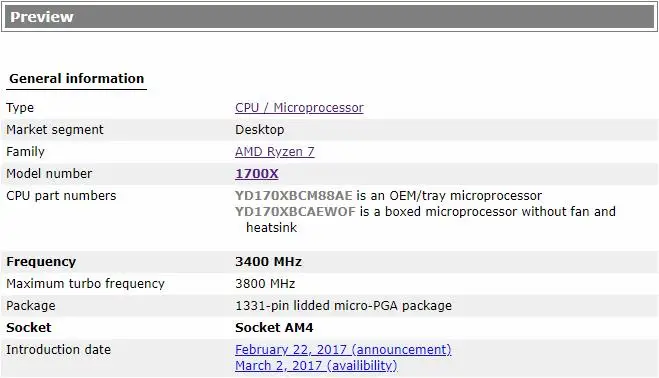This screenshot has height=378, width=659.
Task: Click the CPU part numbers label
Action: pyautogui.click(x=61, y=196)
